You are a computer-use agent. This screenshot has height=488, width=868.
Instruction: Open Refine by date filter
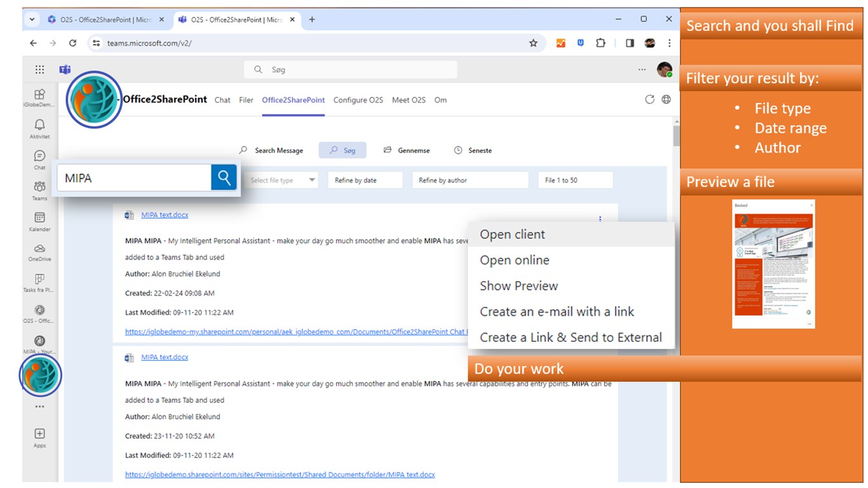(365, 180)
